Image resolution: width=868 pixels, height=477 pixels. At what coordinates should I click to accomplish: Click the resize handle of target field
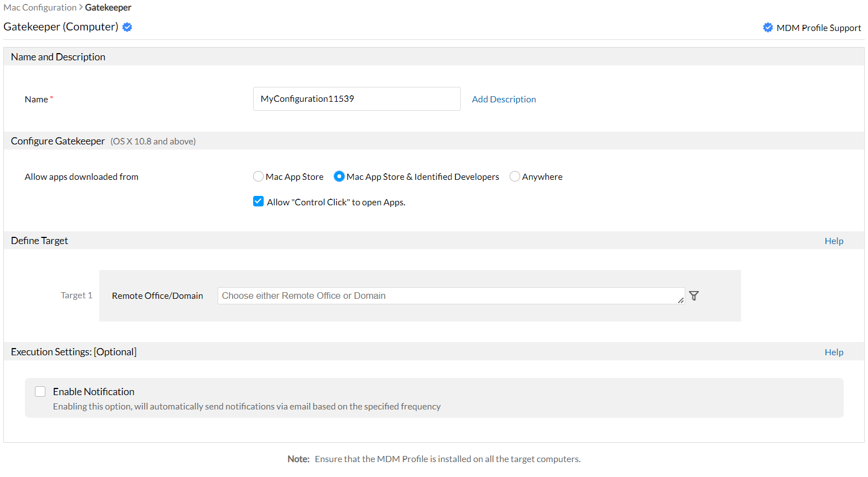pyautogui.click(x=681, y=300)
